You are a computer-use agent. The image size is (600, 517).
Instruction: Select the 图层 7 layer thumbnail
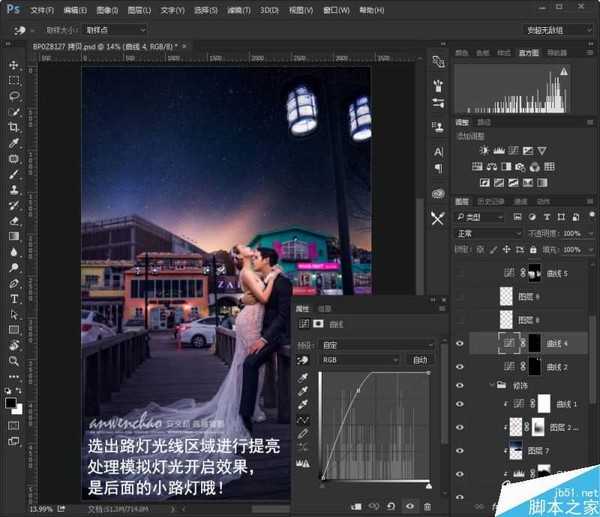click(x=516, y=450)
